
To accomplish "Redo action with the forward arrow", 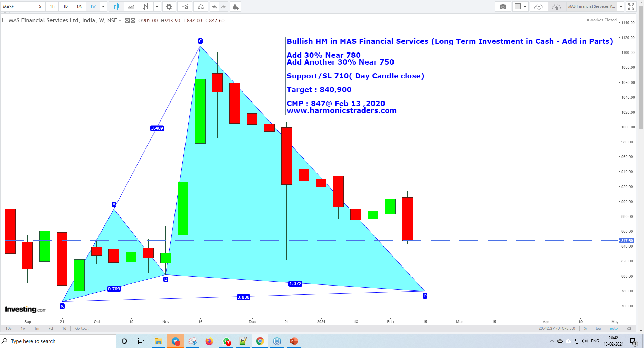I will coord(223,7).
